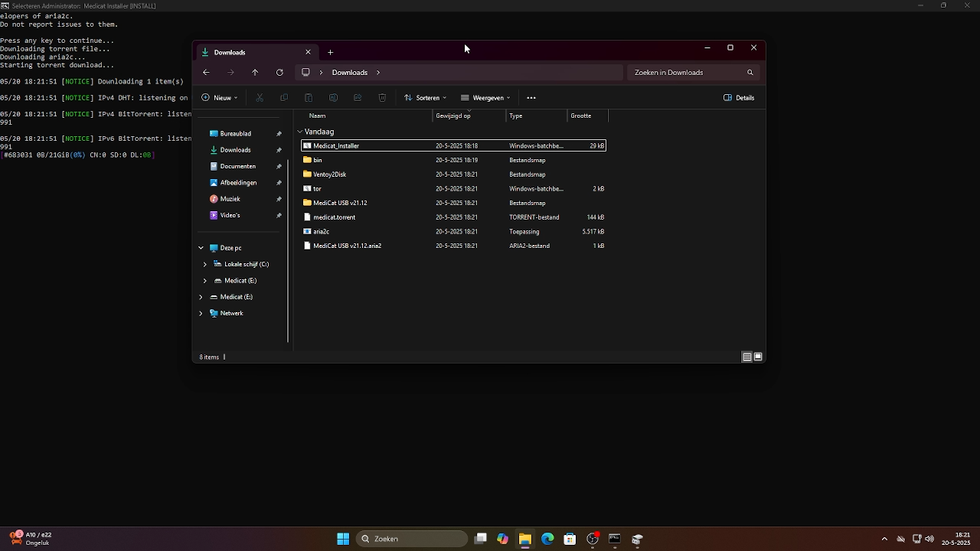This screenshot has width=980, height=551.
Task: Open the Windows Start menu
Action: pos(343,539)
